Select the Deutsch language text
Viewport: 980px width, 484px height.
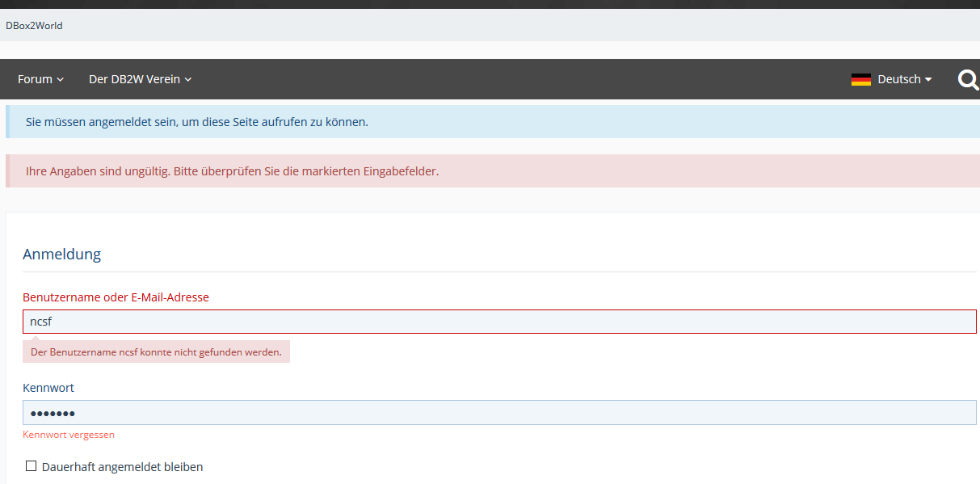[x=898, y=79]
